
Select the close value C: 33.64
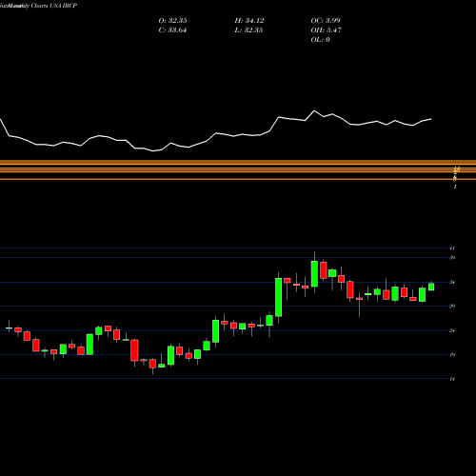point(172,30)
